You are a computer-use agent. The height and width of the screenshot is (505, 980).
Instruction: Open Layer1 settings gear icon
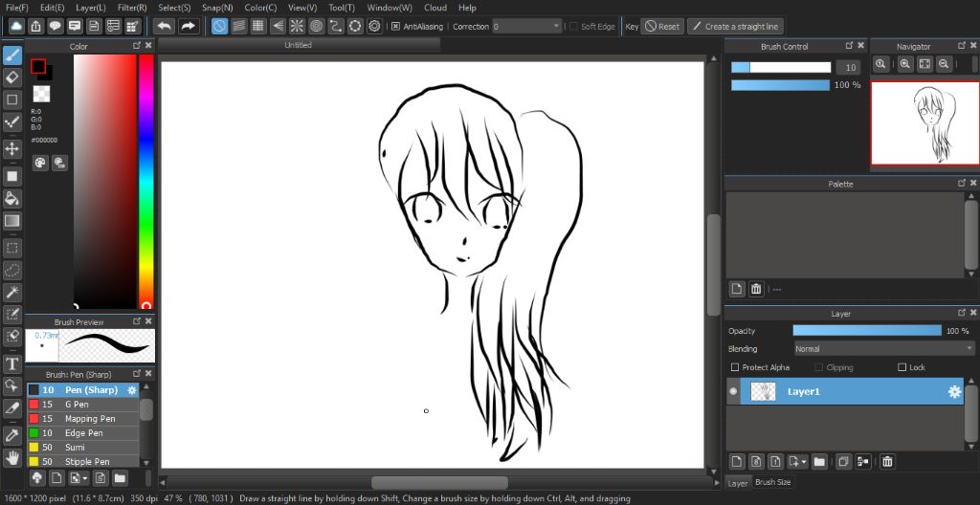coord(954,392)
